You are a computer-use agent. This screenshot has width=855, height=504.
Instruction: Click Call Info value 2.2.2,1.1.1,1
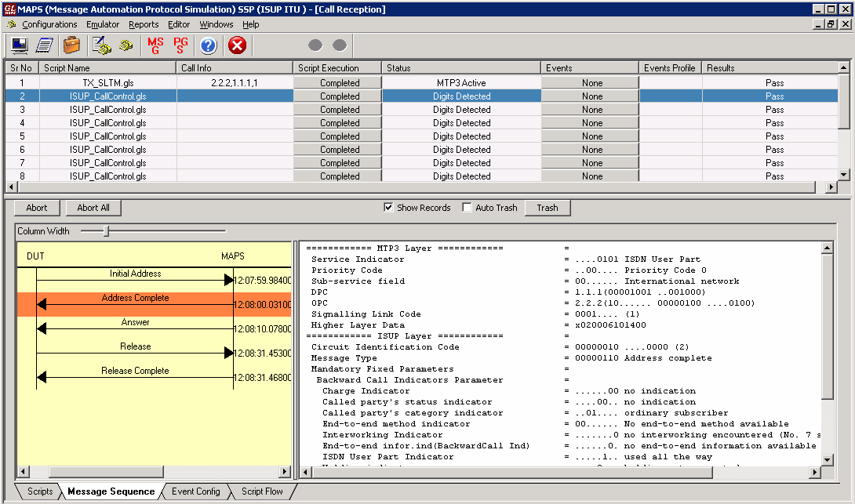(x=235, y=83)
